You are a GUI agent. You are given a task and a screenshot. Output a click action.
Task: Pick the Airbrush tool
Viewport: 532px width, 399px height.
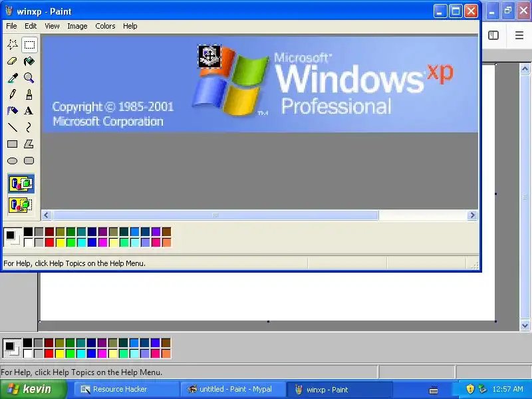13,110
